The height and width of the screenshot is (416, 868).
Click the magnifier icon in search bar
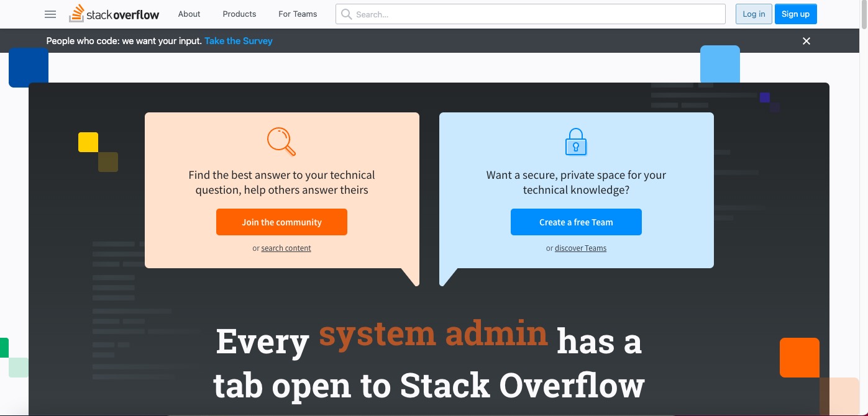pos(346,14)
